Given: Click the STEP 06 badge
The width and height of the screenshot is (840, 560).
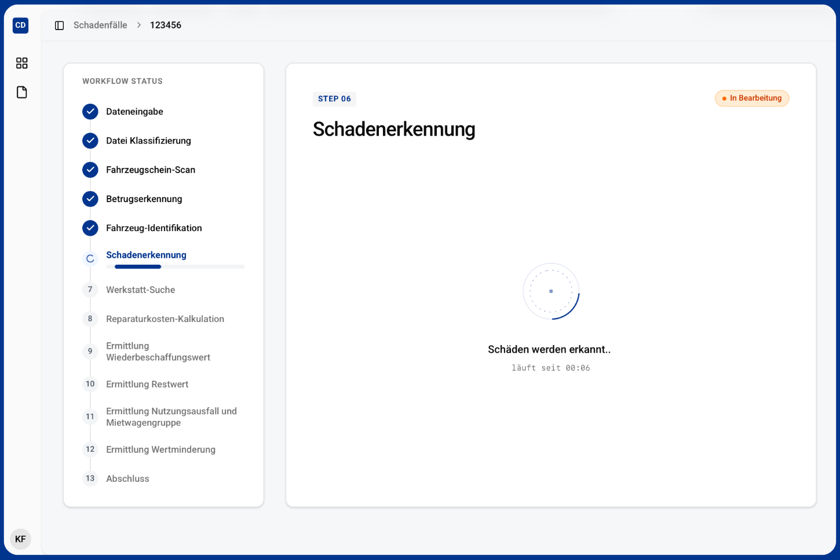Looking at the screenshot, I should [334, 99].
